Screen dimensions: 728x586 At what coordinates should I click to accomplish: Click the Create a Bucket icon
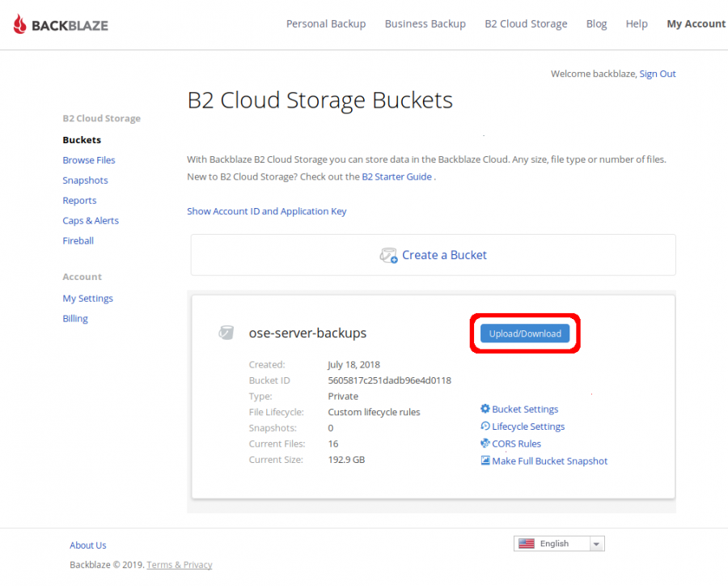click(388, 256)
